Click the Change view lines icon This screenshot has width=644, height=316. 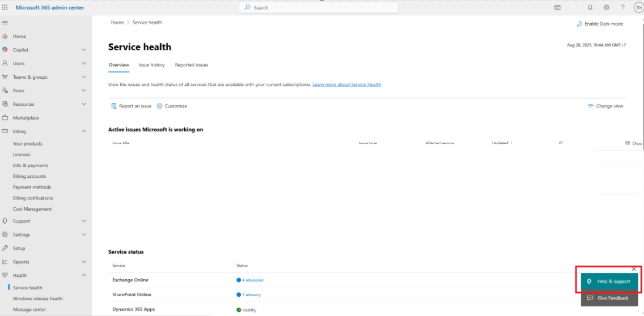[591, 106]
